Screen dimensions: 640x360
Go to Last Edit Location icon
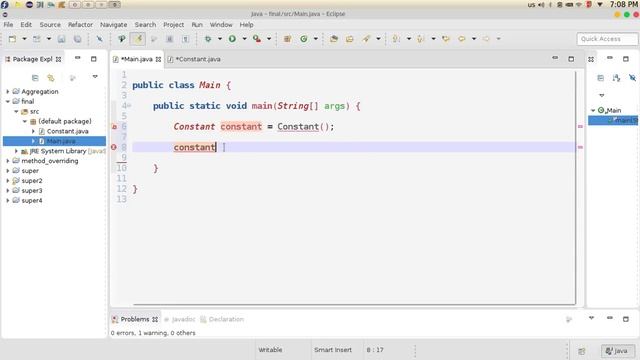(446, 39)
